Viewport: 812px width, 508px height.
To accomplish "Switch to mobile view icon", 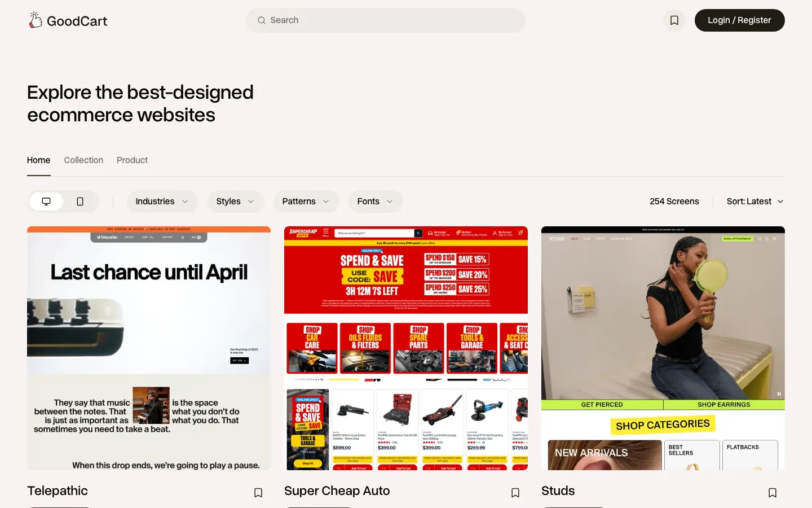I will [x=80, y=202].
